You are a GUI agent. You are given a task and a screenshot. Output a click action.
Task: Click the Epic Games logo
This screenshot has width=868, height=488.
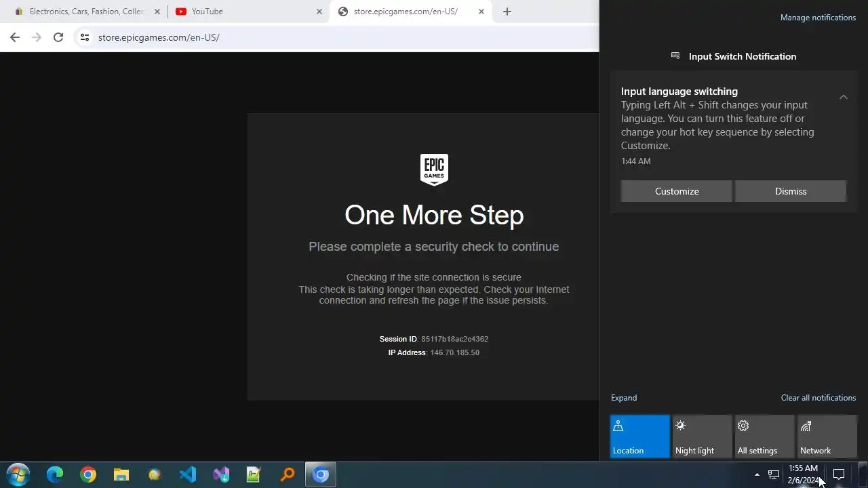tap(434, 169)
